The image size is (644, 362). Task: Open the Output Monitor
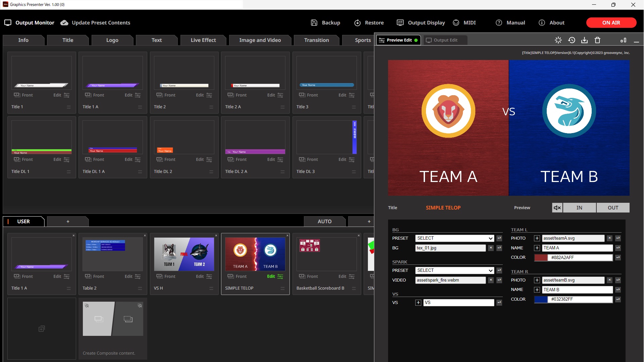(x=30, y=22)
